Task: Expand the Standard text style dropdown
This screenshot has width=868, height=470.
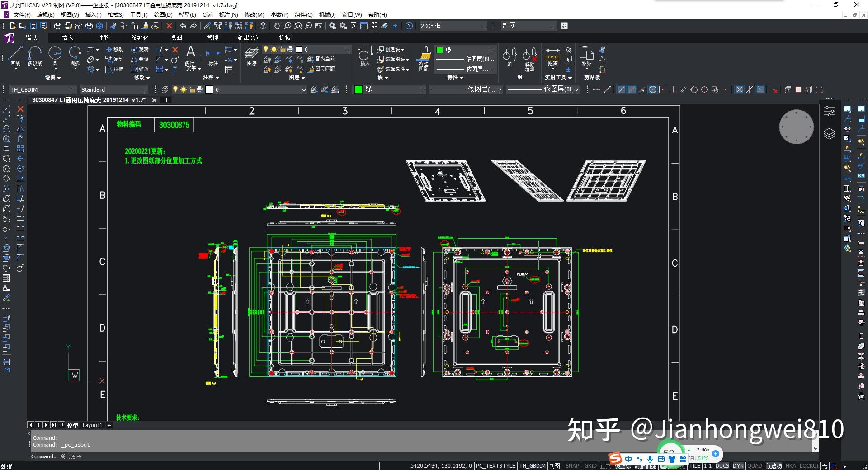Action: click(x=144, y=89)
